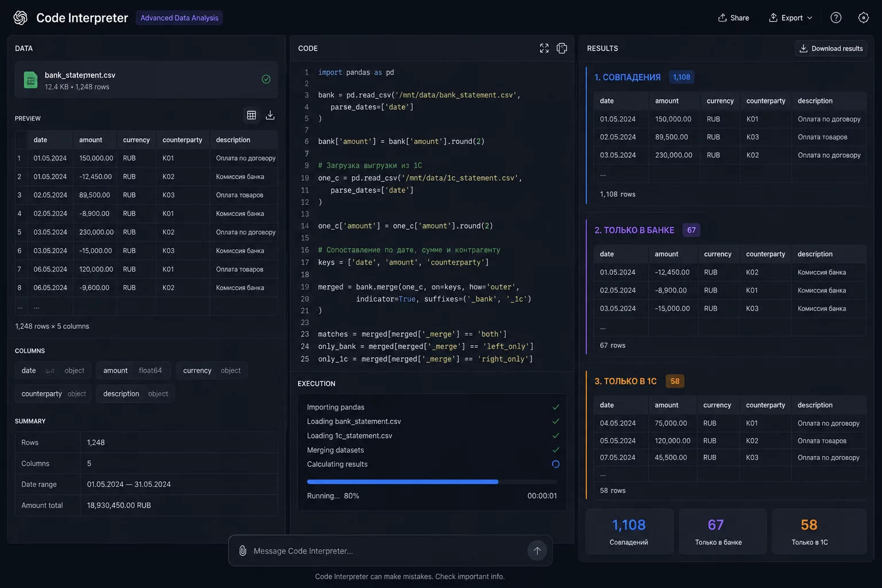The width and height of the screenshot is (882, 588).
Task: Open the settings gear icon
Action: click(x=864, y=18)
